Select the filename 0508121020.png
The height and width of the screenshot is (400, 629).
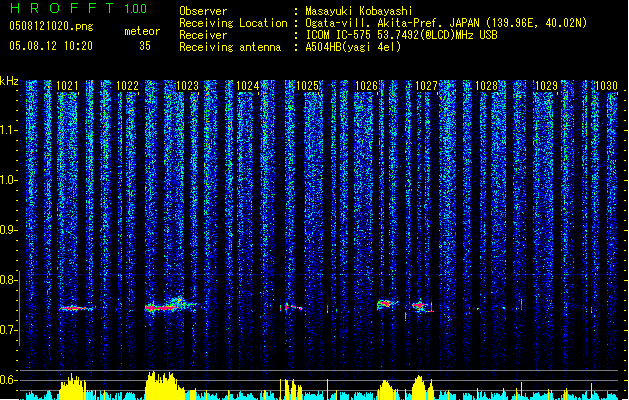(x=51, y=26)
